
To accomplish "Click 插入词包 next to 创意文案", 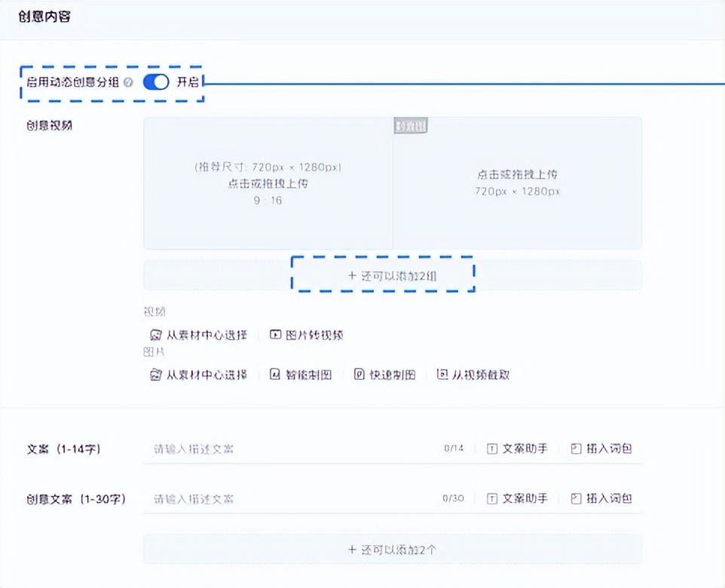I will [x=601, y=498].
